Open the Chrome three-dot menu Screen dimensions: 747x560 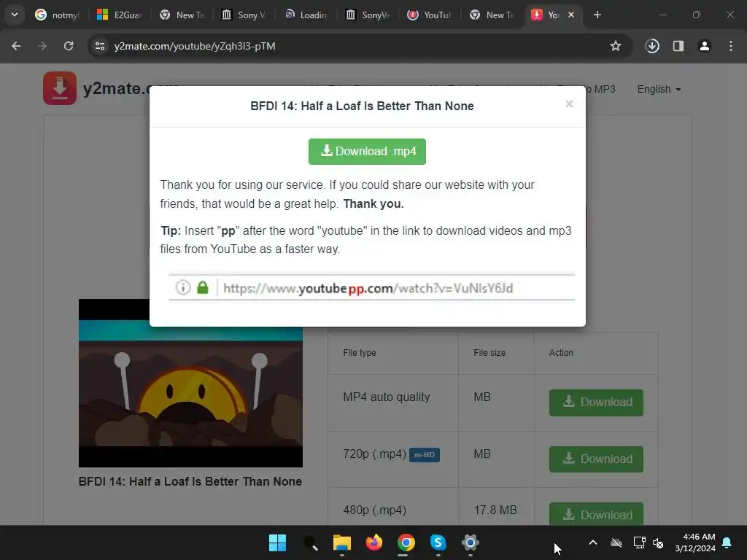tap(731, 46)
